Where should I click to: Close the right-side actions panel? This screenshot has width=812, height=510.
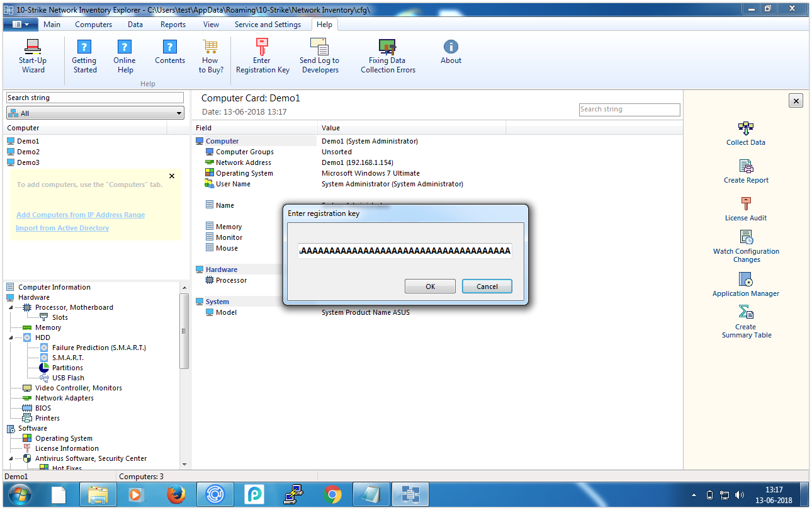pyautogui.click(x=796, y=101)
